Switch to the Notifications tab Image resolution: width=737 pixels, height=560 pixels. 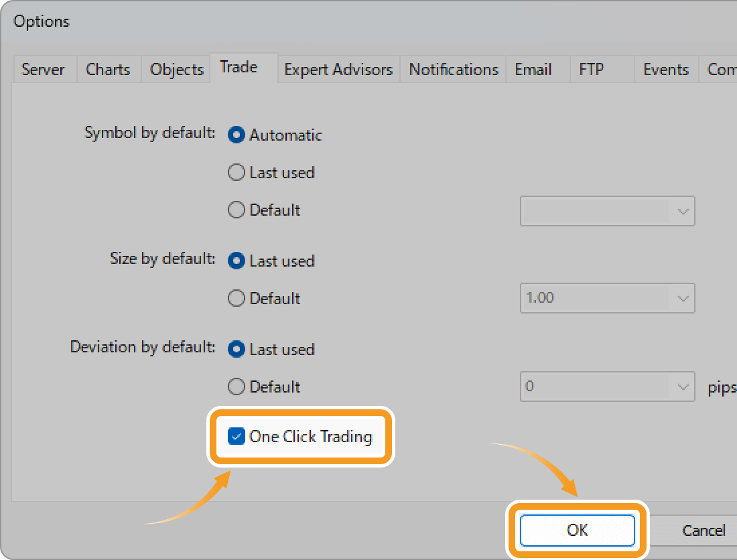tap(453, 69)
